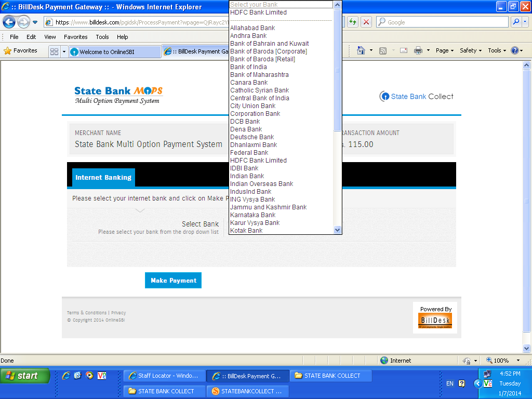The width and height of the screenshot is (532, 399).
Task: Show Quick Tabs thumbnail view
Action: pyautogui.click(x=54, y=51)
